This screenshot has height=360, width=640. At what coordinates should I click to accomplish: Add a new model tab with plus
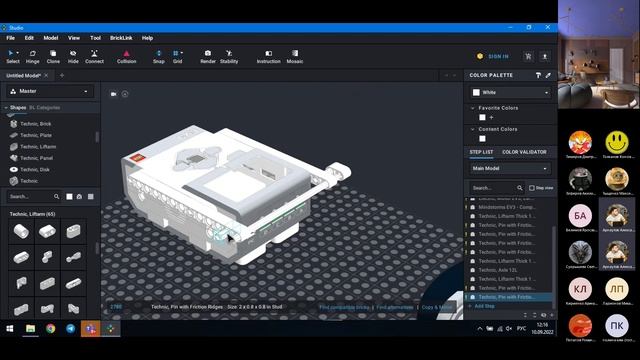click(x=62, y=76)
